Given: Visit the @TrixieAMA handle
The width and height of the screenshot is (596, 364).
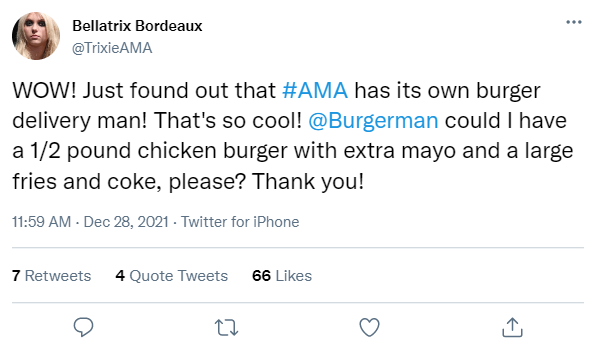Looking at the screenshot, I should click(112, 48).
